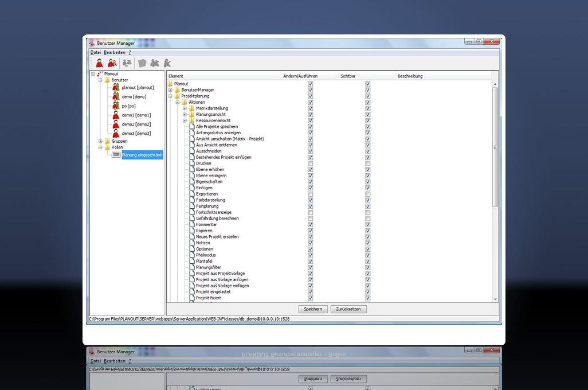The width and height of the screenshot is (588, 390).
Task: Click the grayed-out user group toolbar icon
Action: 127,63
